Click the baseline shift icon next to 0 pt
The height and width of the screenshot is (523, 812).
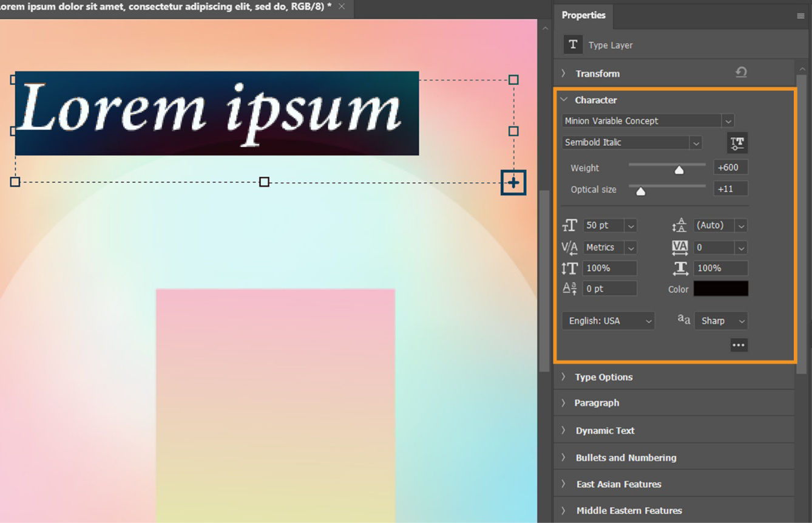click(569, 288)
